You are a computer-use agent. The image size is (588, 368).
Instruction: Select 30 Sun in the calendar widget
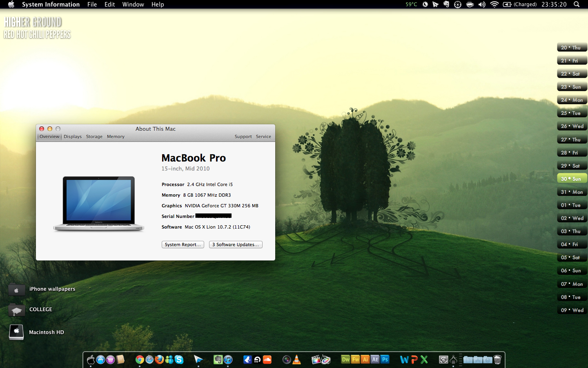[x=572, y=179]
